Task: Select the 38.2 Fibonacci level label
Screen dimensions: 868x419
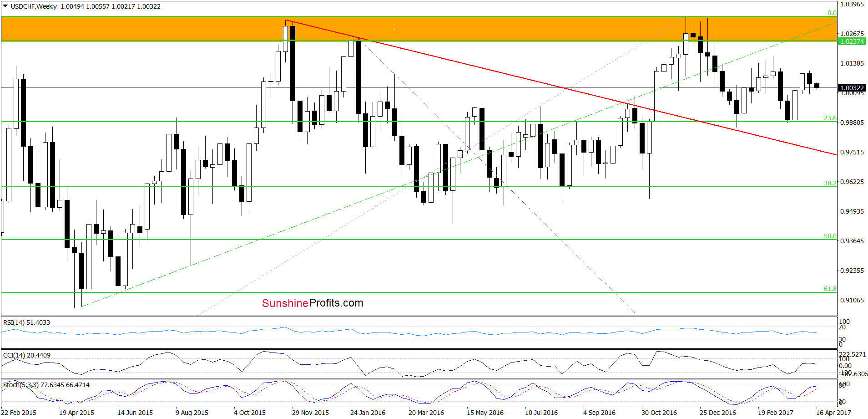Action: coord(830,183)
